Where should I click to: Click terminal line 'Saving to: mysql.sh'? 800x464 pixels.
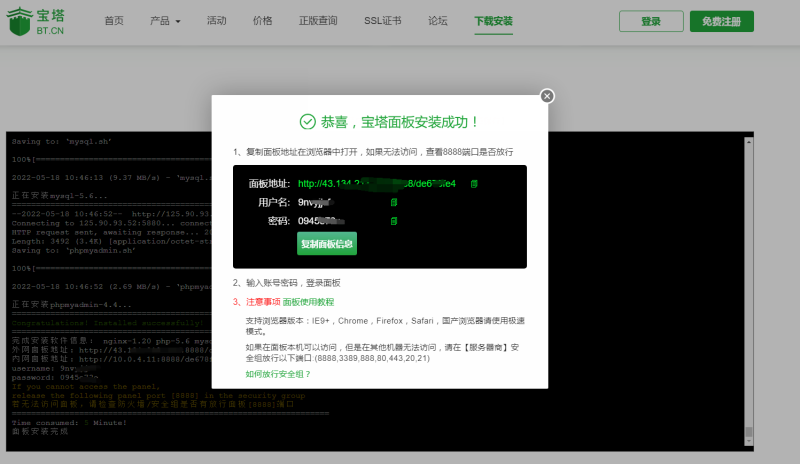[x=61, y=141]
